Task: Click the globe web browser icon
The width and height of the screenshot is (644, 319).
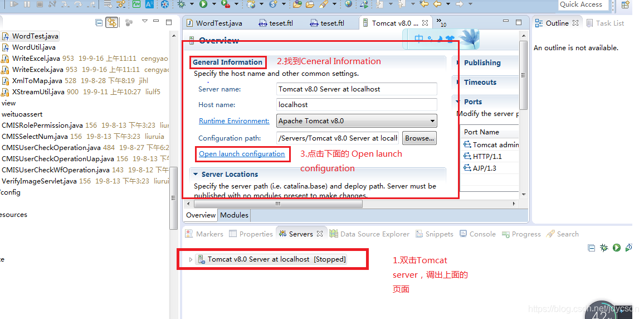Action: click(x=348, y=4)
